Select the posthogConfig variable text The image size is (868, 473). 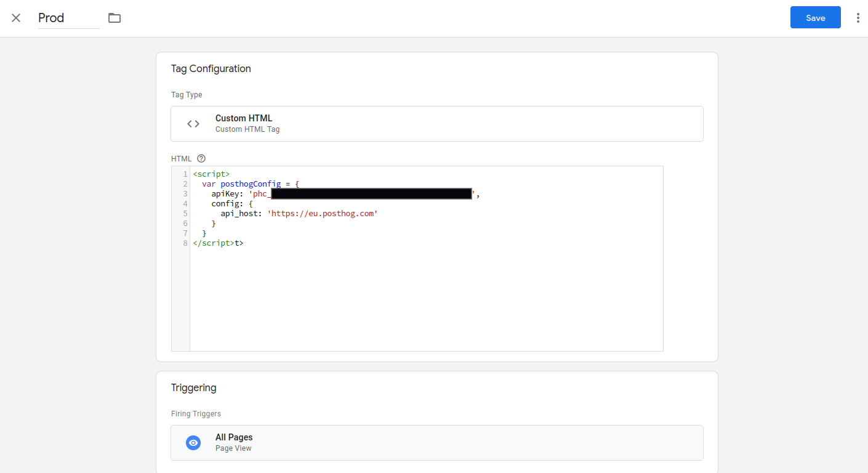coord(250,184)
